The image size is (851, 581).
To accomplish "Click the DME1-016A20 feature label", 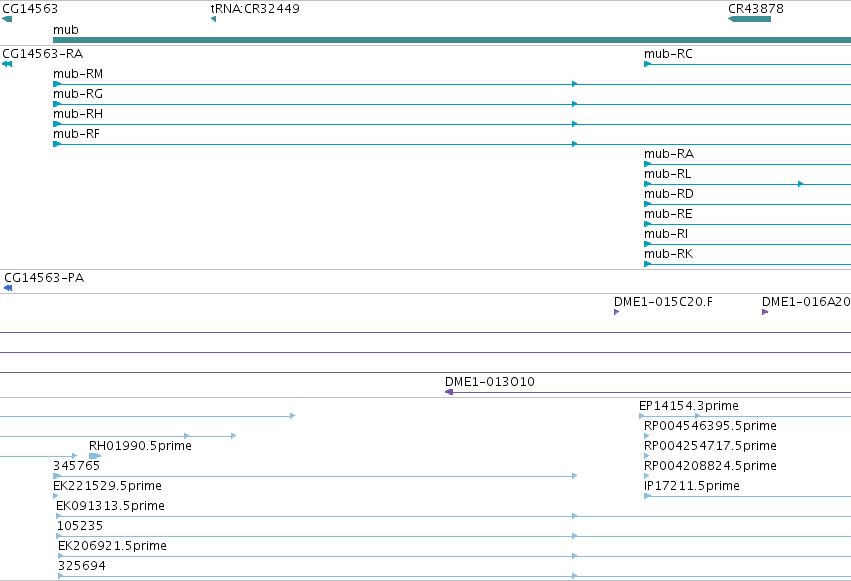I will click(x=806, y=302).
